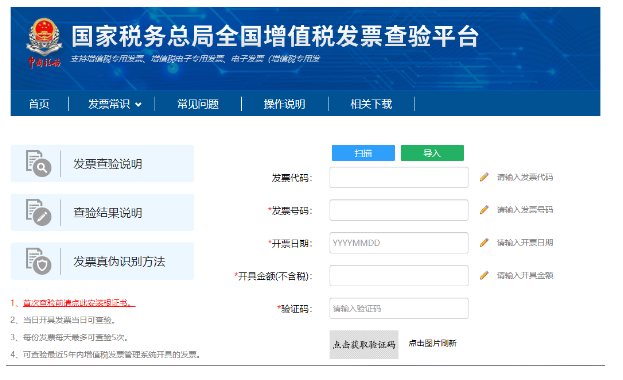Screen dimensions: 623x380
Task: Click the hint text 请输入发票号码
Action: [x=525, y=210]
